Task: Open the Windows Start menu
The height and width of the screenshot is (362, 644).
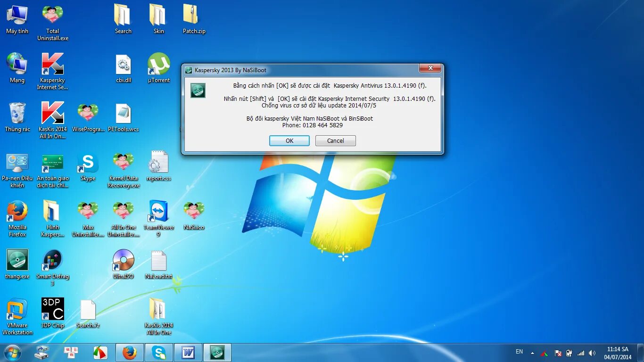Action: click(x=12, y=352)
